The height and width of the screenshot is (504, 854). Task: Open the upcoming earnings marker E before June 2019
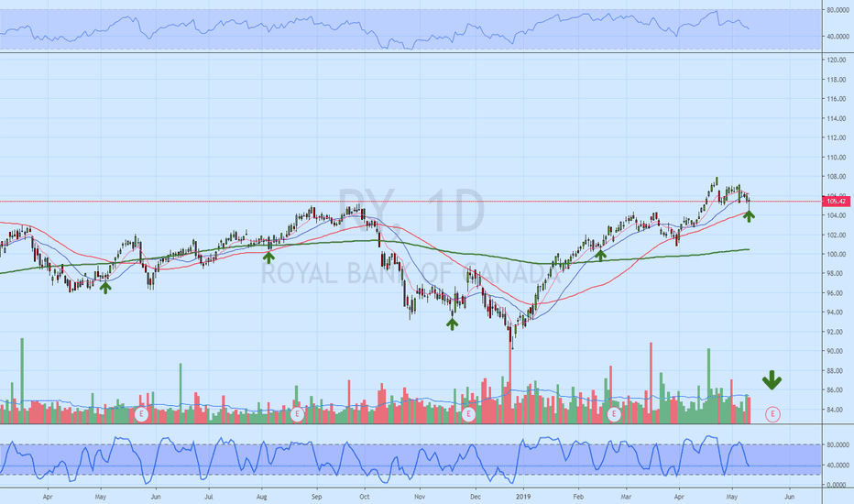pyautogui.click(x=772, y=414)
